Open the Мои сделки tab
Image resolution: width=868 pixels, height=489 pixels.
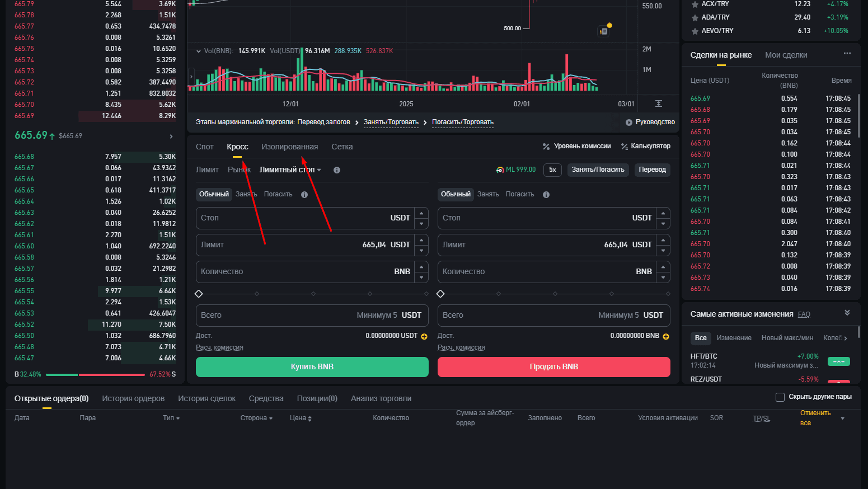click(x=786, y=55)
